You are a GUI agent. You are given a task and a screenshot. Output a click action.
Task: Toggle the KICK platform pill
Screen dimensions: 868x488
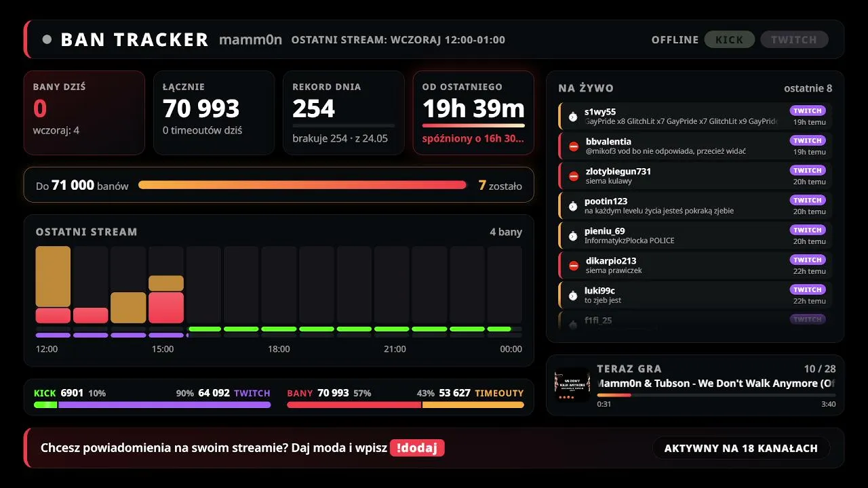pos(730,39)
